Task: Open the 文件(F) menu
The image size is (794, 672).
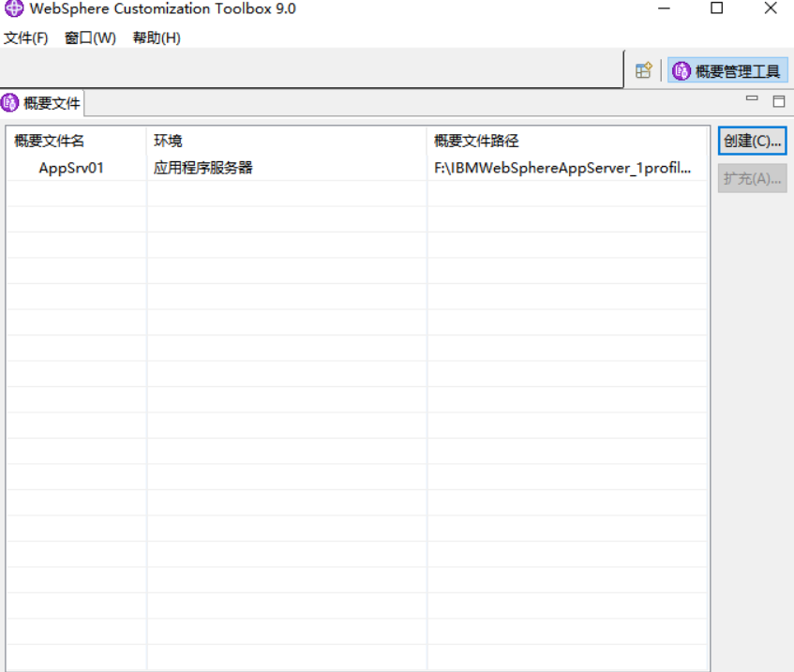Action: click(x=26, y=38)
